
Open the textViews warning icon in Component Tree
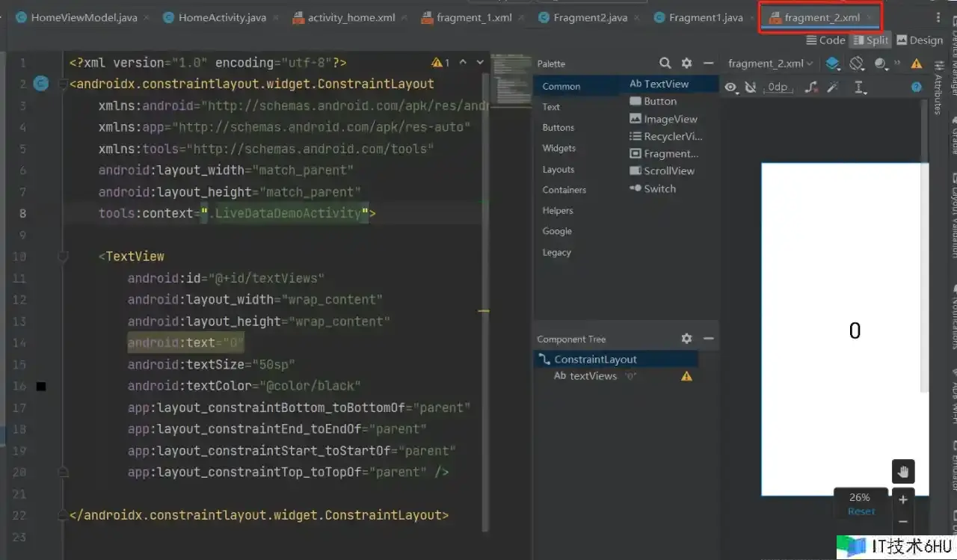click(x=686, y=376)
